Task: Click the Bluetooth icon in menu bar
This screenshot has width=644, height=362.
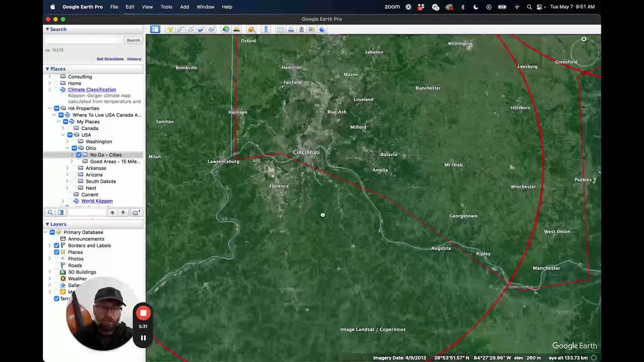Action: (463, 7)
